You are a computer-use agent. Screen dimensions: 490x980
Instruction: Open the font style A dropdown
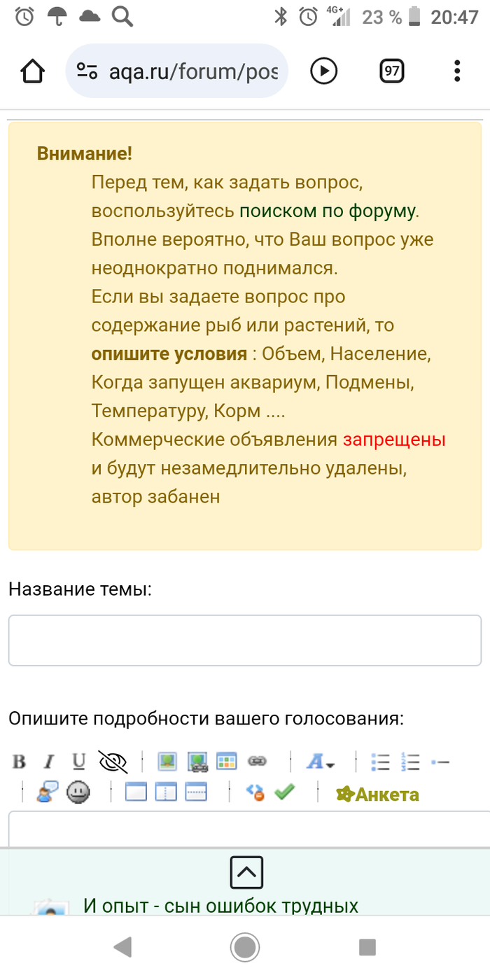click(x=321, y=762)
